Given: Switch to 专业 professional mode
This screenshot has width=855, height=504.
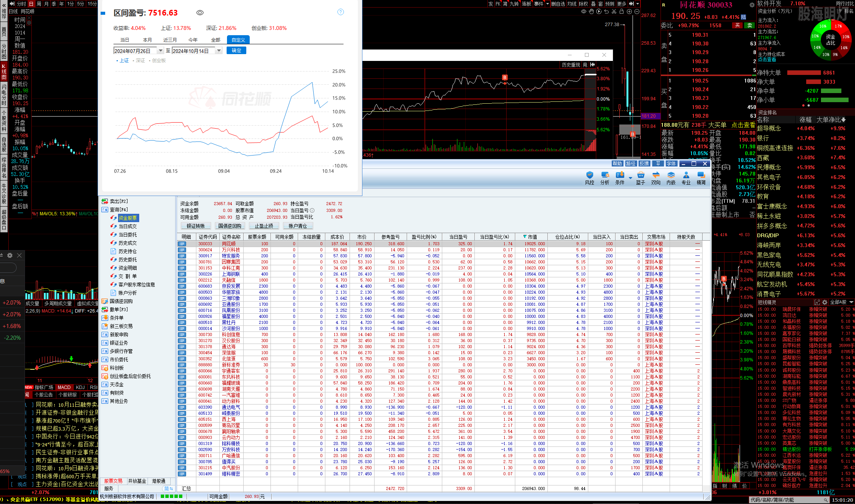Looking at the screenshot, I should click(686, 178).
